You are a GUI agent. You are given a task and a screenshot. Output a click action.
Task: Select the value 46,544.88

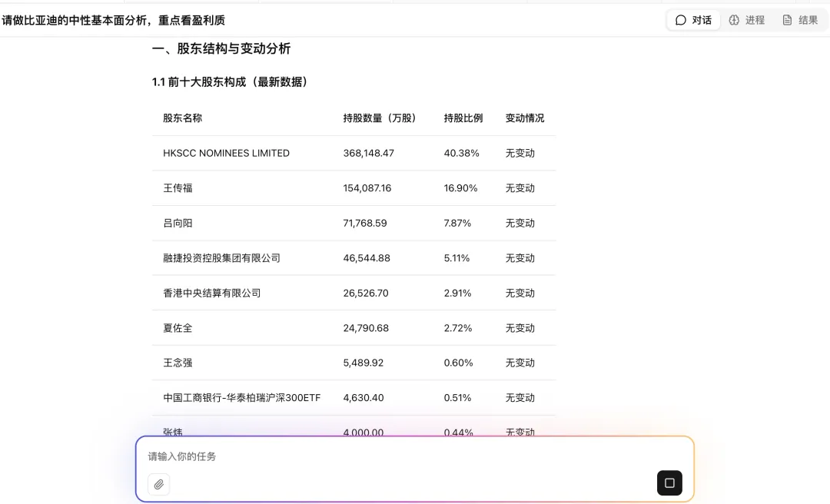tap(367, 258)
